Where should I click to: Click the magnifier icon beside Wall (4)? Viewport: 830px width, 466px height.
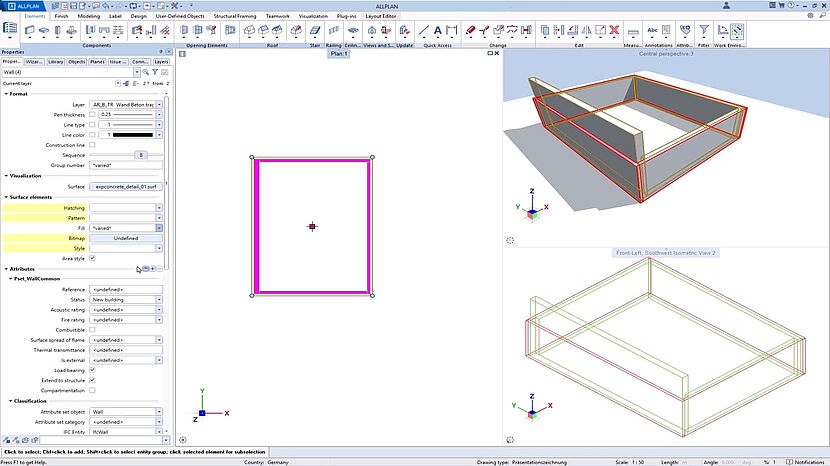pos(145,73)
